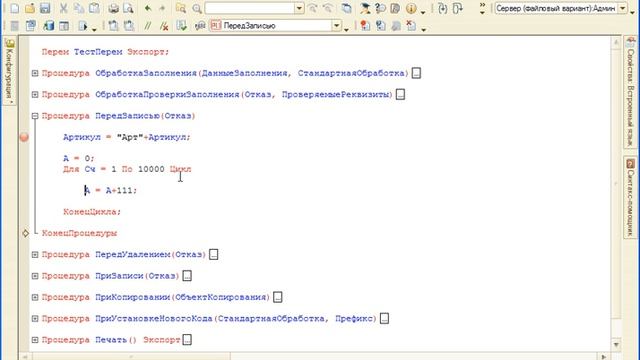640x360 pixels.
Task: Click the Paste clipboard icon
Action: coord(94,8)
